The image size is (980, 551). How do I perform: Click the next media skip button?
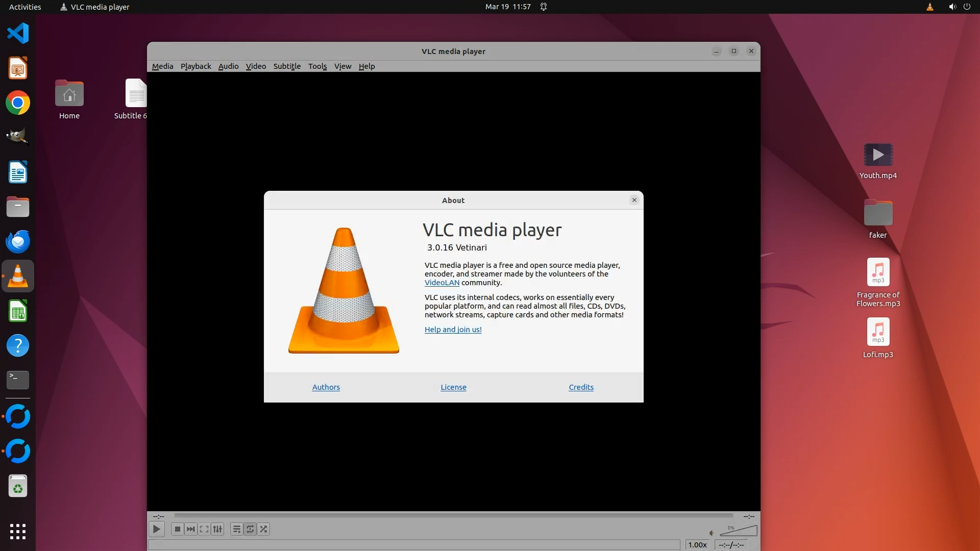(x=190, y=529)
